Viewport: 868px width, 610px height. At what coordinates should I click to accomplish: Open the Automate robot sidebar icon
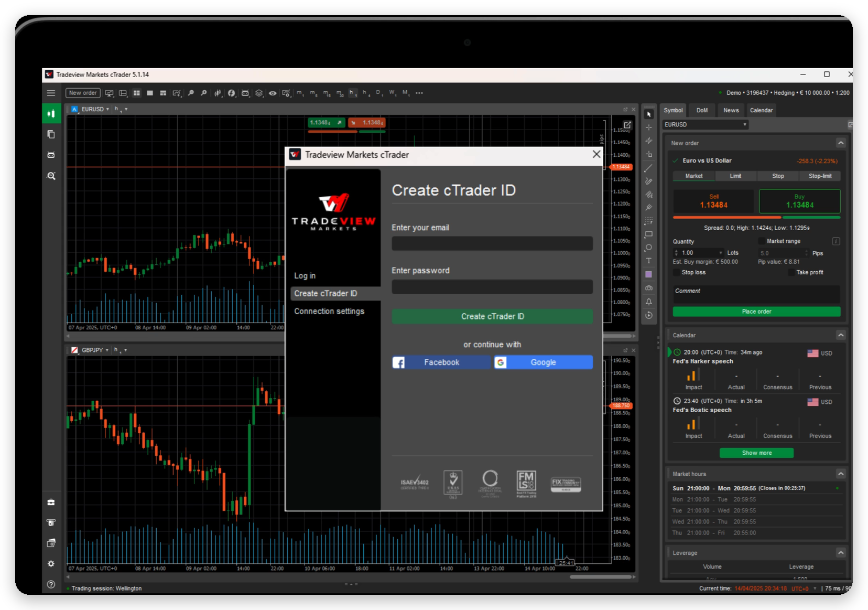[51, 155]
